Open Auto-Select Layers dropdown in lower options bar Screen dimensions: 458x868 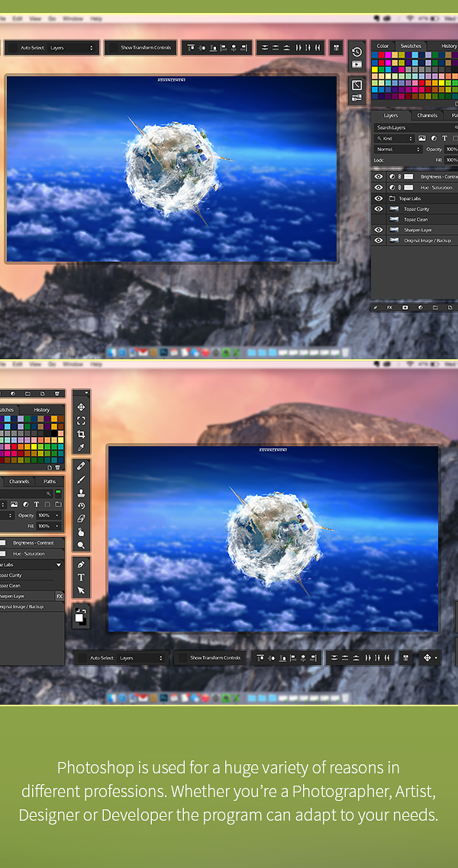tap(142, 658)
